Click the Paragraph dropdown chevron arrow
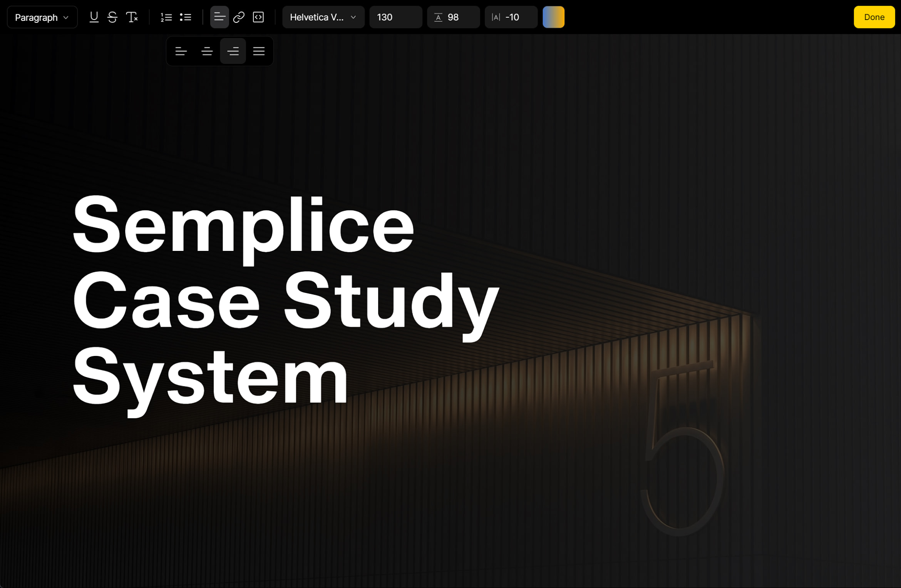Viewport: 901px width, 588px height. click(x=66, y=18)
